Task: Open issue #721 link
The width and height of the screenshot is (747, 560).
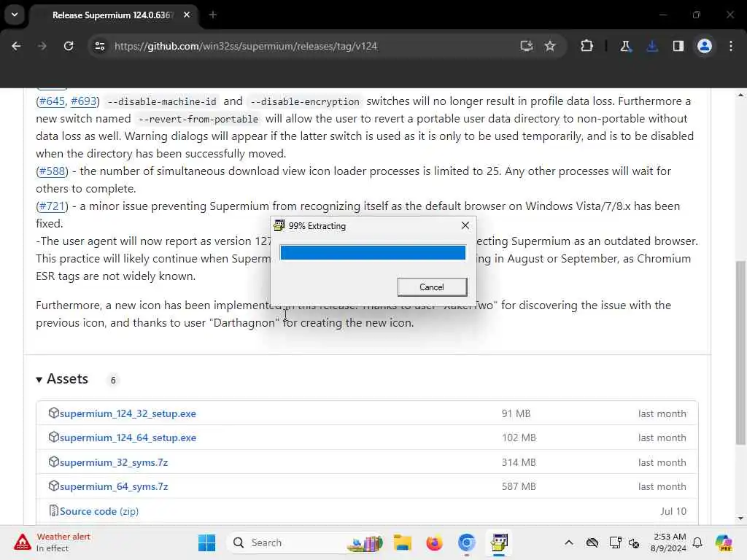Action: coord(52,206)
